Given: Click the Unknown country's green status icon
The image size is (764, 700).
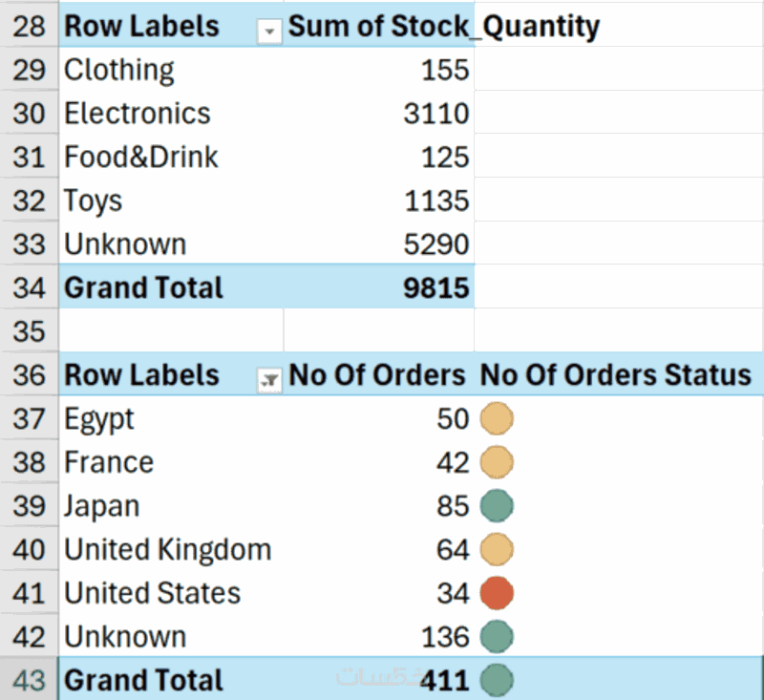Looking at the screenshot, I should 497,636.
